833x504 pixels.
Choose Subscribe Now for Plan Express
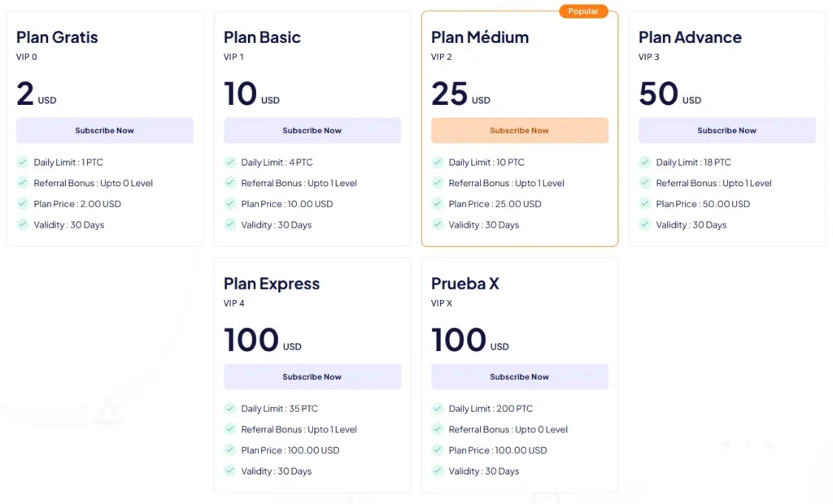[312, 376]
